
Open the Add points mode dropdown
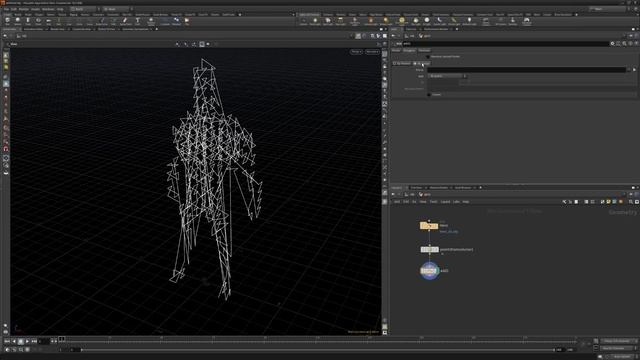coord(447,76)
